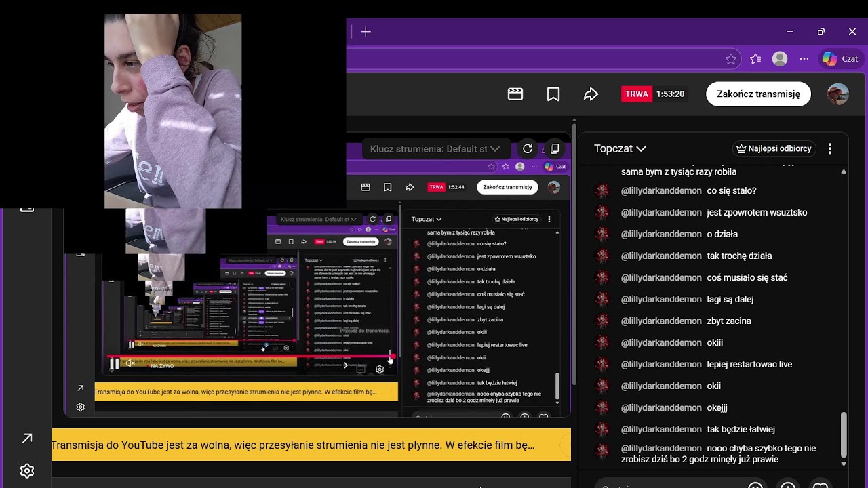Screen dimensions: 868x488
Task: Click chat message 'zbyt zacina'
Action: coord(729,321)
